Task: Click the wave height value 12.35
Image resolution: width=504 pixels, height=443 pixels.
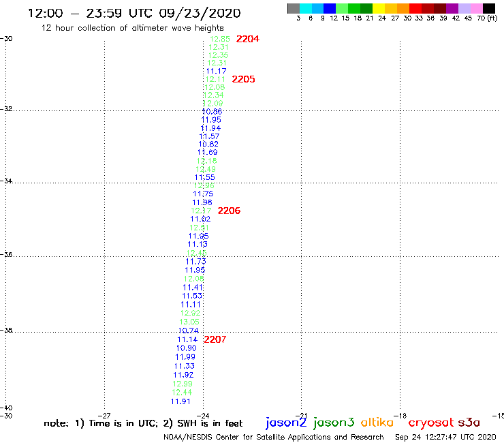Action: pos(218,55)
